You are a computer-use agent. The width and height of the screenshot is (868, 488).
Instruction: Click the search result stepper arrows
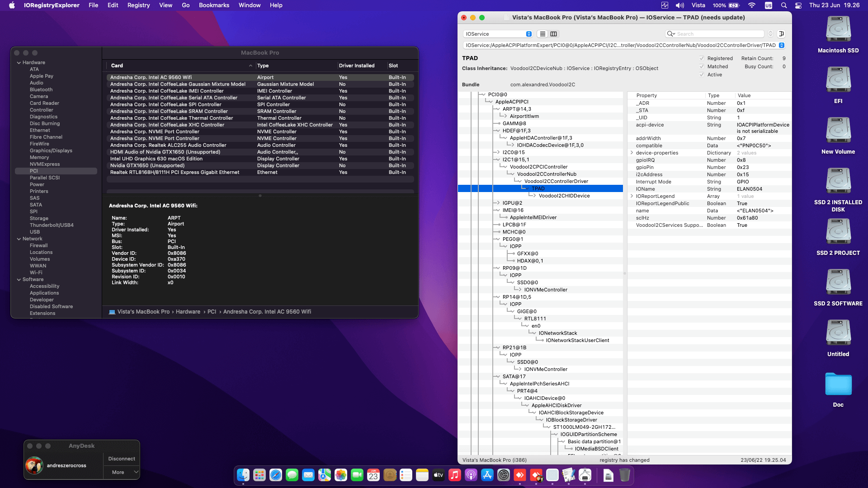coord(770,34)
